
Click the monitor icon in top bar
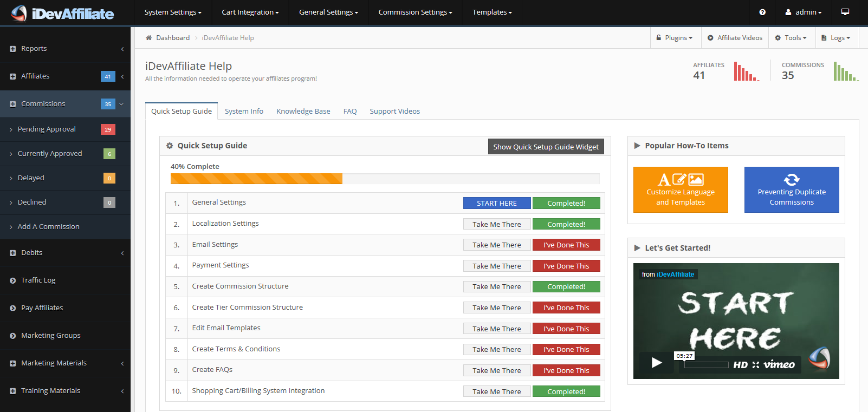[x=845, y=12]
